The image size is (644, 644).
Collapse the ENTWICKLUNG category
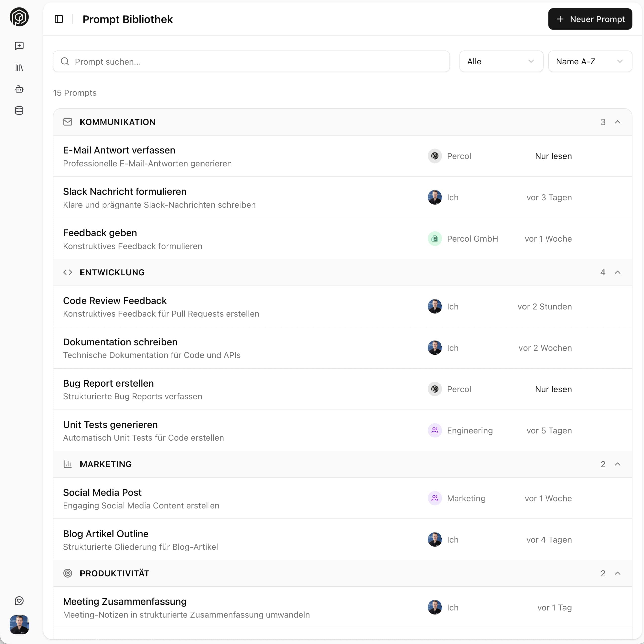(618, 272)
